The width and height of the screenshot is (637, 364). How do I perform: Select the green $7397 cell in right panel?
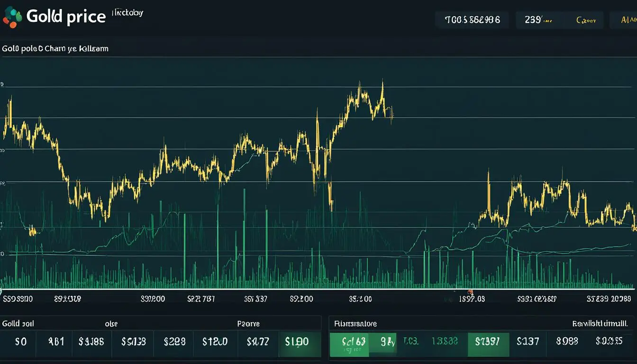click(488, 341)
